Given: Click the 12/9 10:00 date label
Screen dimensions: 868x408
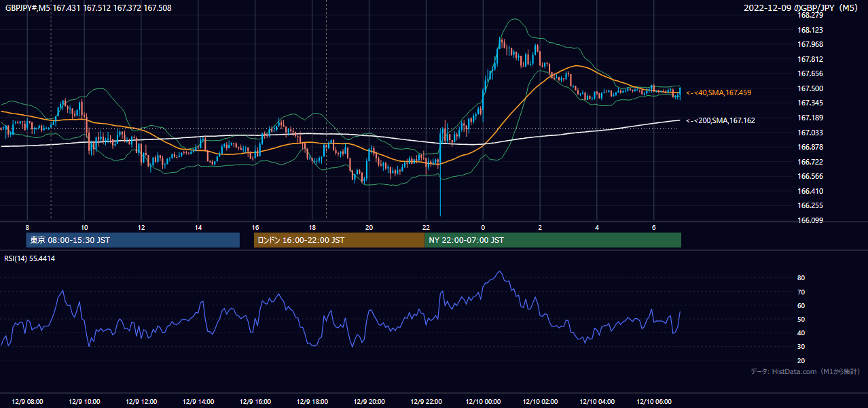Looking at the screenshot, I should click(x=84, y=402).
